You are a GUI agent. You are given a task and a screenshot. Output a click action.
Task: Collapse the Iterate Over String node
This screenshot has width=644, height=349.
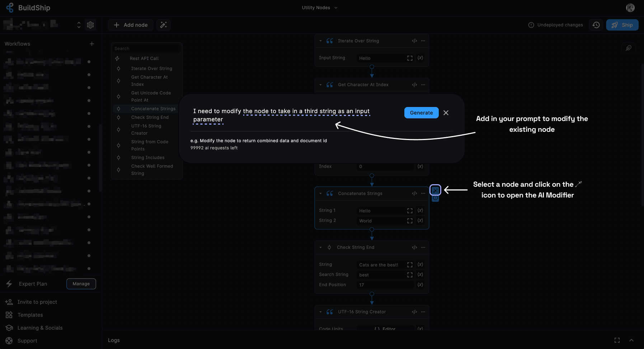coord(320,41)
